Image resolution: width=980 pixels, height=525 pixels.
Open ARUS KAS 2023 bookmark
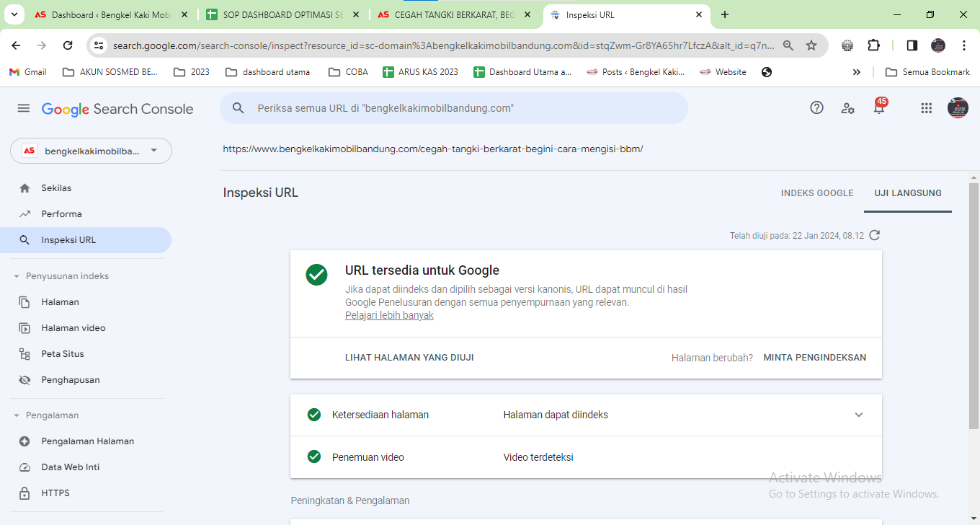tap(421, 72)
